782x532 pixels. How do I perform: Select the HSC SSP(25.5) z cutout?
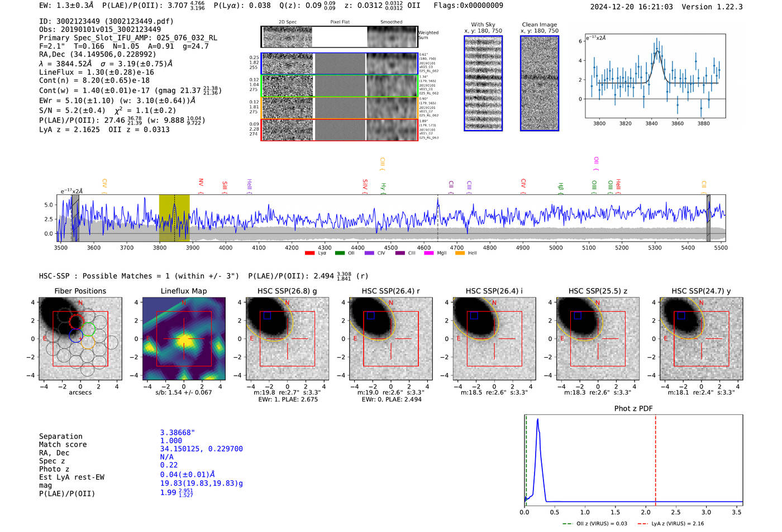[598, 339]
